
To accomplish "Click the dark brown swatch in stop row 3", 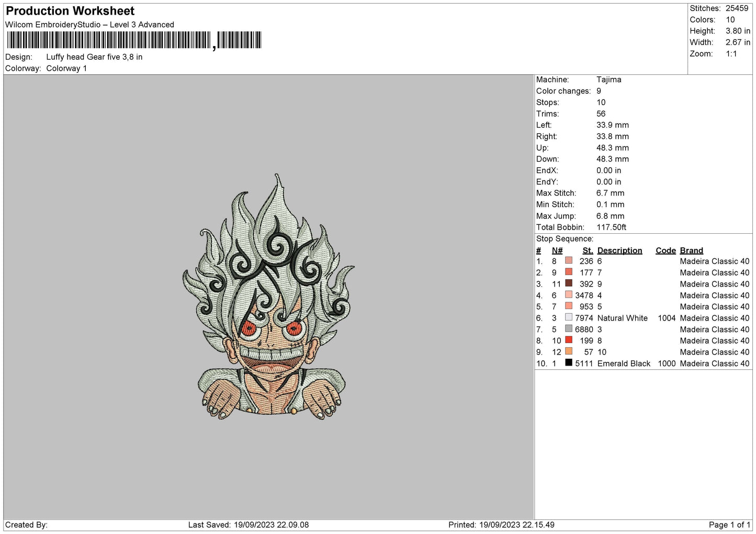I will (569, 283).
